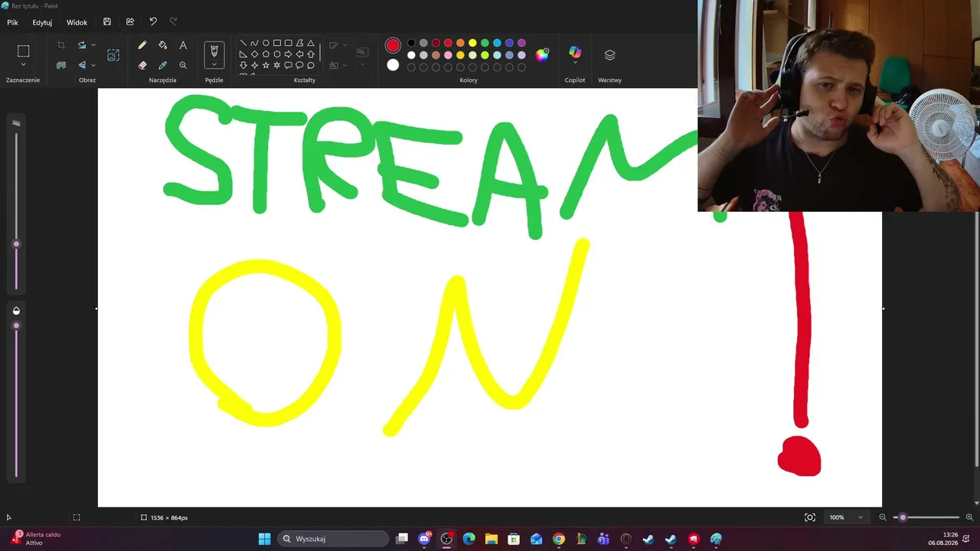
Task: Select the Eraser tool
Action: (142, 65)
